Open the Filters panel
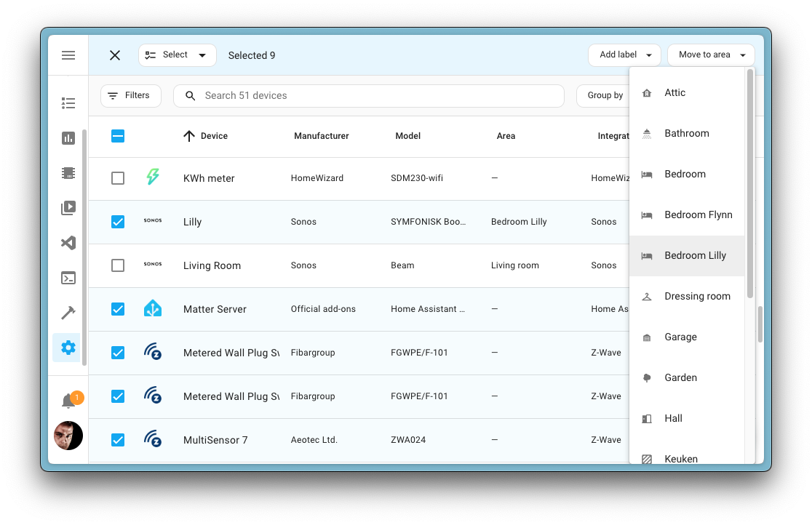812x525 pixels. click(x=131, y=95)
